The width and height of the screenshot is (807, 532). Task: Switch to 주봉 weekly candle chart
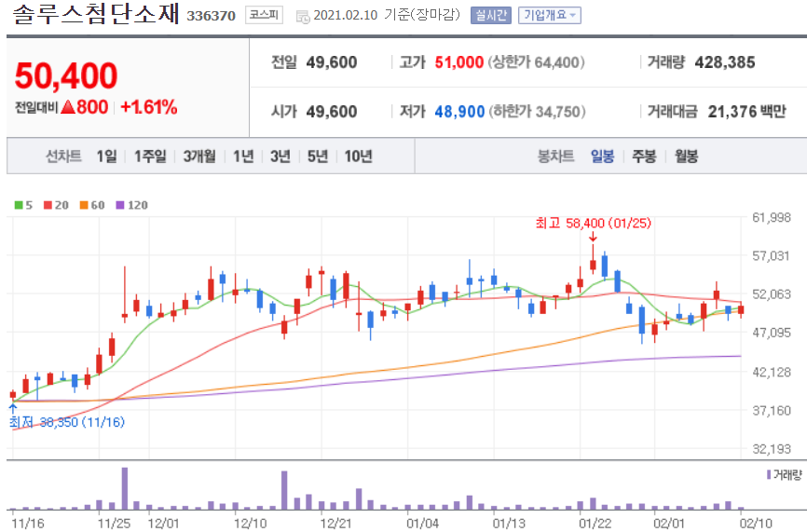click(x=644, y=156)
